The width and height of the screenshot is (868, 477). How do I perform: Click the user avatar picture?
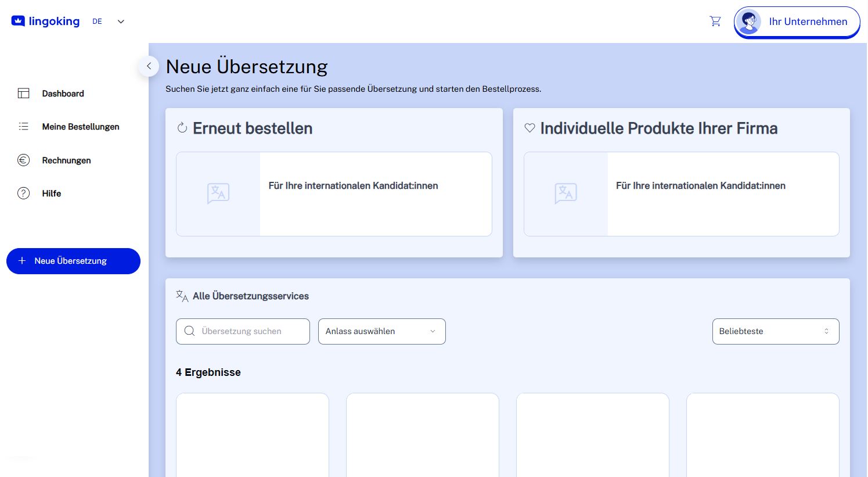[x=749, y=22]
